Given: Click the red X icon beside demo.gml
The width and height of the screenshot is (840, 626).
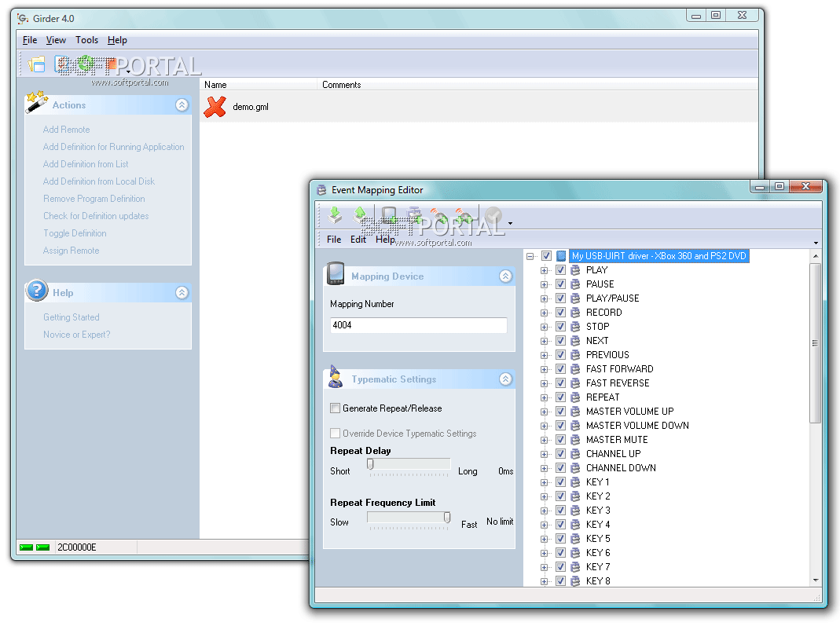Looking at the screenshot, I should pos(215,107).
